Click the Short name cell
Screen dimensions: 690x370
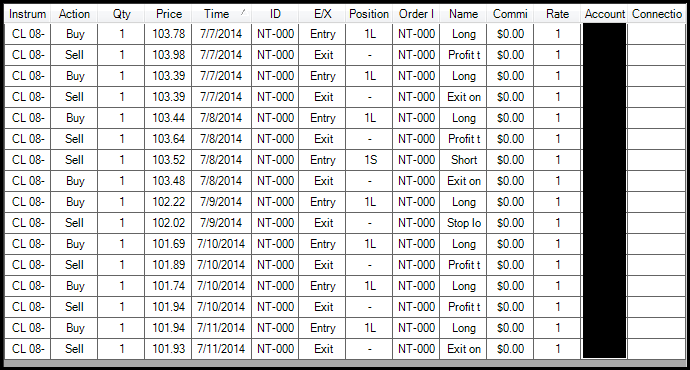[463, 160]
